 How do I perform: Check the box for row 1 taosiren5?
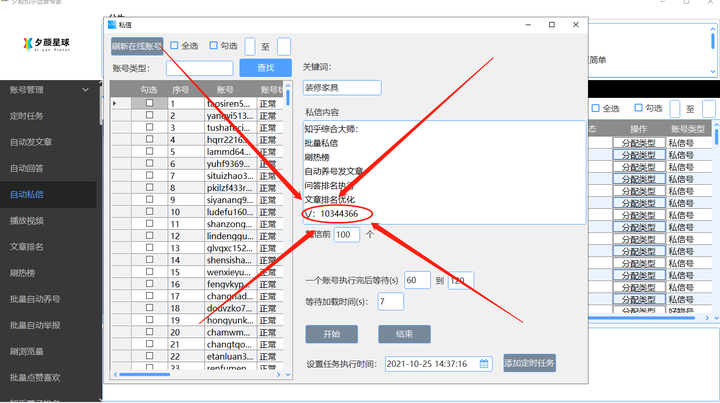(x=150, y=103)
